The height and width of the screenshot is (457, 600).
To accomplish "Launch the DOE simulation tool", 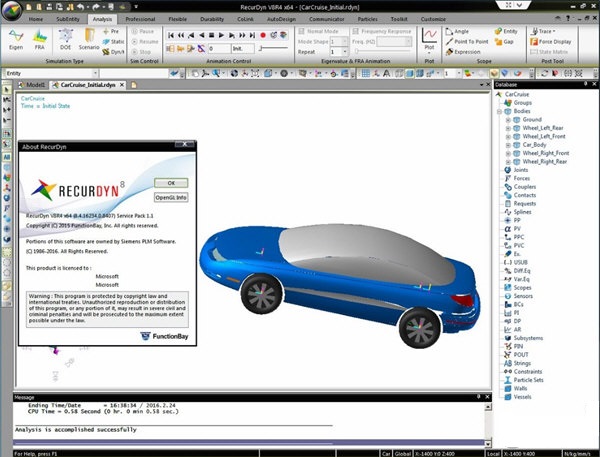I will (65, 39).
